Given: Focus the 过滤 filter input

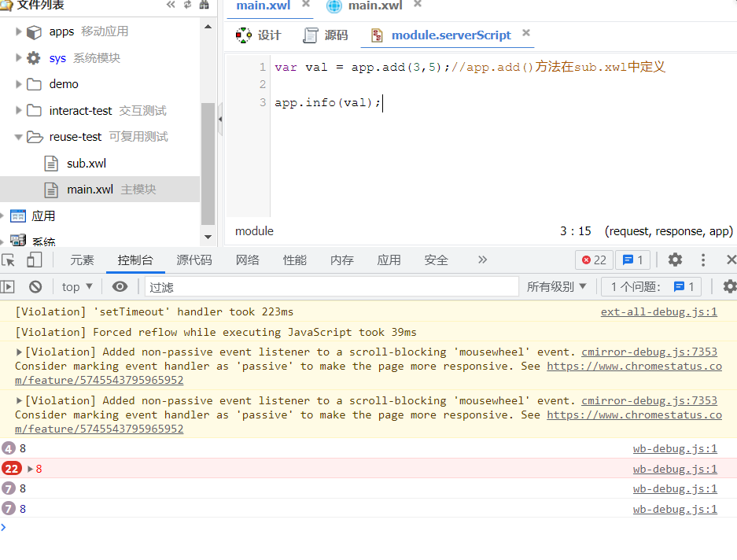Looking at the screenshot, I should [332, 287].
